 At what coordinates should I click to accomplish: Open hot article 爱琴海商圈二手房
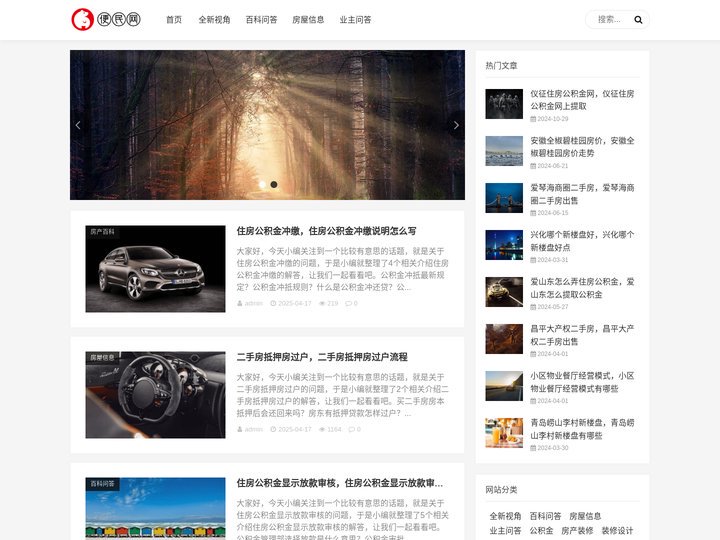(582, 194)
